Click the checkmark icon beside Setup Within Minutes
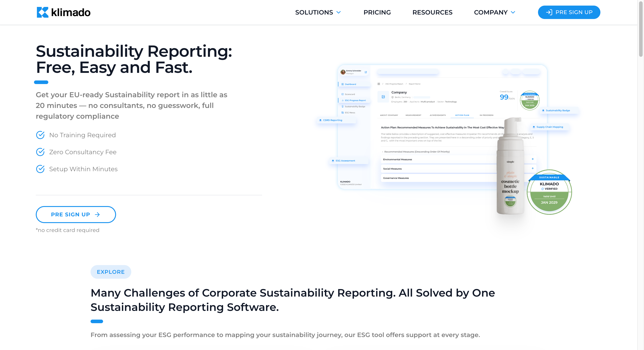This screenshot has width=644, height=350. (40, 169)
